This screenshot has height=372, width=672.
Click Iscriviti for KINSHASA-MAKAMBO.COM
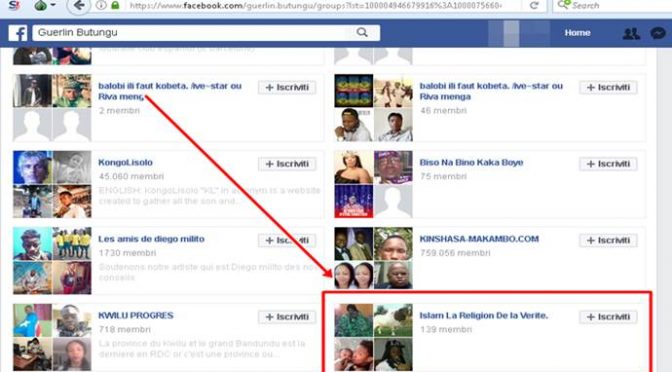(609, 240)
